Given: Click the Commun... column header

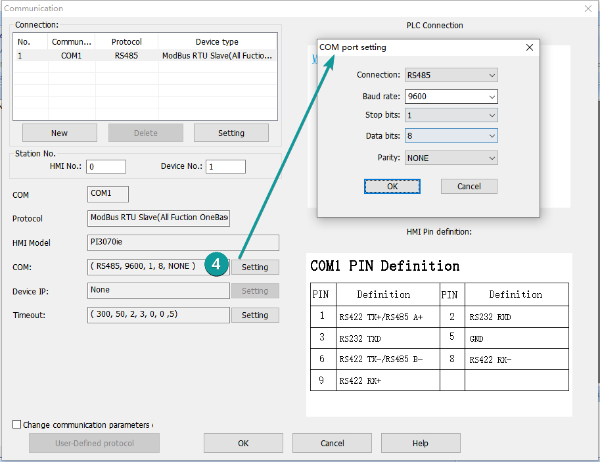Looking at the screenshot, I should pyautogui.click(x=72, y=42).
